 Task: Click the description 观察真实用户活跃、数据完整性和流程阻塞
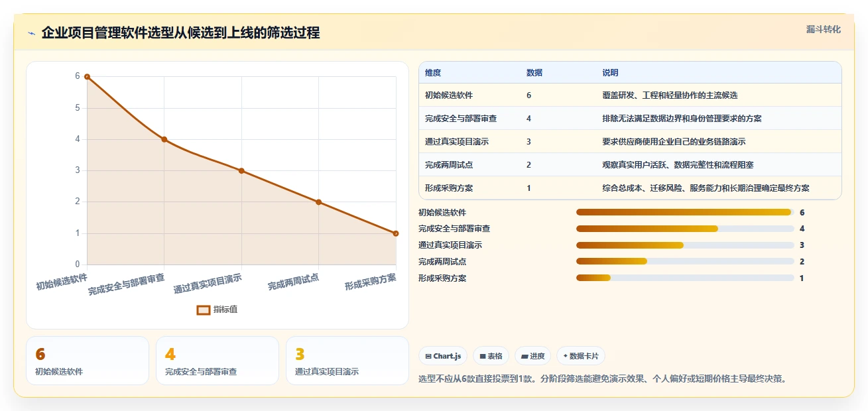point(678,165)
